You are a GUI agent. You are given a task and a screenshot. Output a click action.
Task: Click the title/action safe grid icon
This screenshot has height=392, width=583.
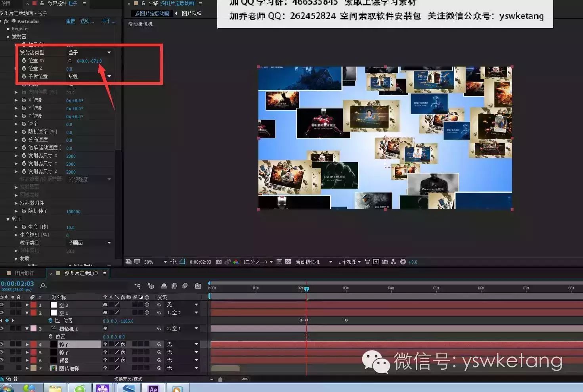click(x=173, y=262)
